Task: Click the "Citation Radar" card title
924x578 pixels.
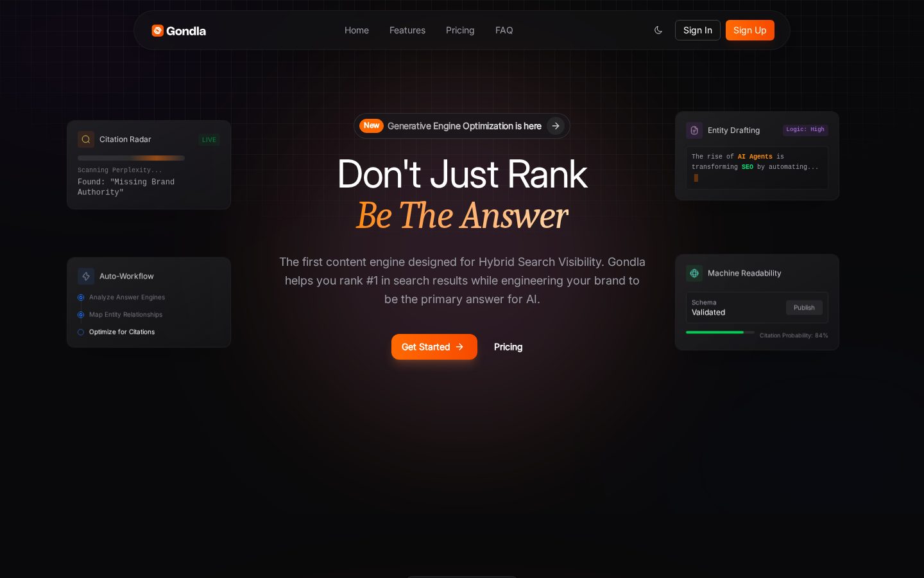Action: (125, 139)
